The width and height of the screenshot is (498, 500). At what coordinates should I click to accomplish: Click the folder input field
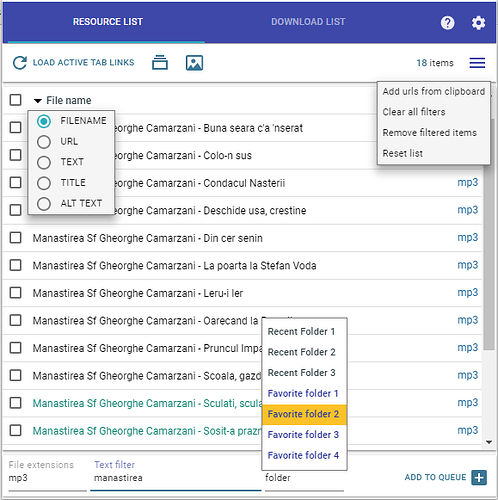[304, 478]
